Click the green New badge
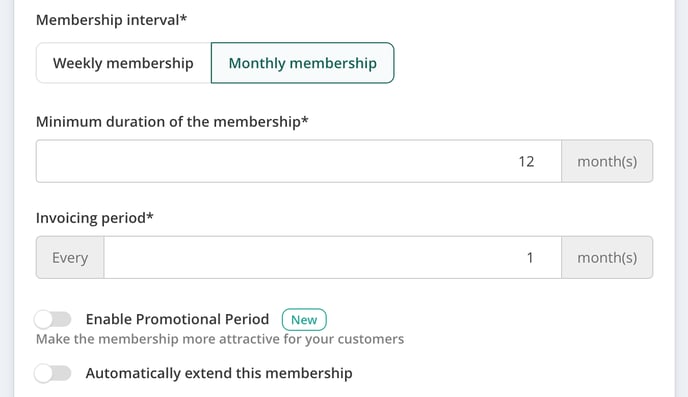The width and height of the screenshot is (688, 397). click(304, 320)
